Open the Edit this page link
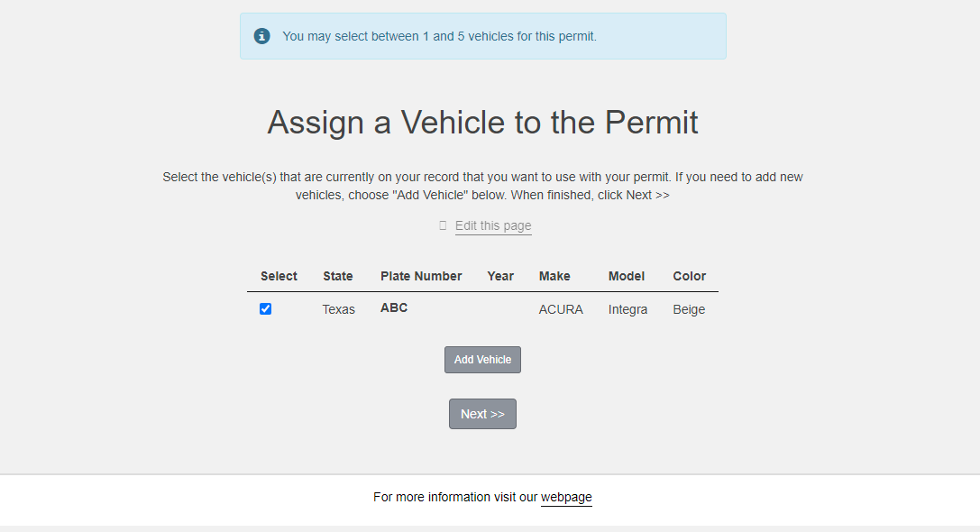980x532 pixels. pyautogui.click(x=493, y=225)
